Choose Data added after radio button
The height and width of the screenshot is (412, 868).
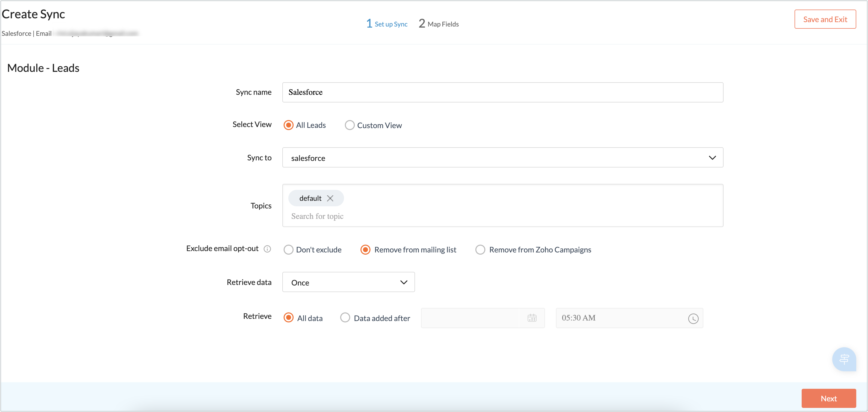point(345,317)
